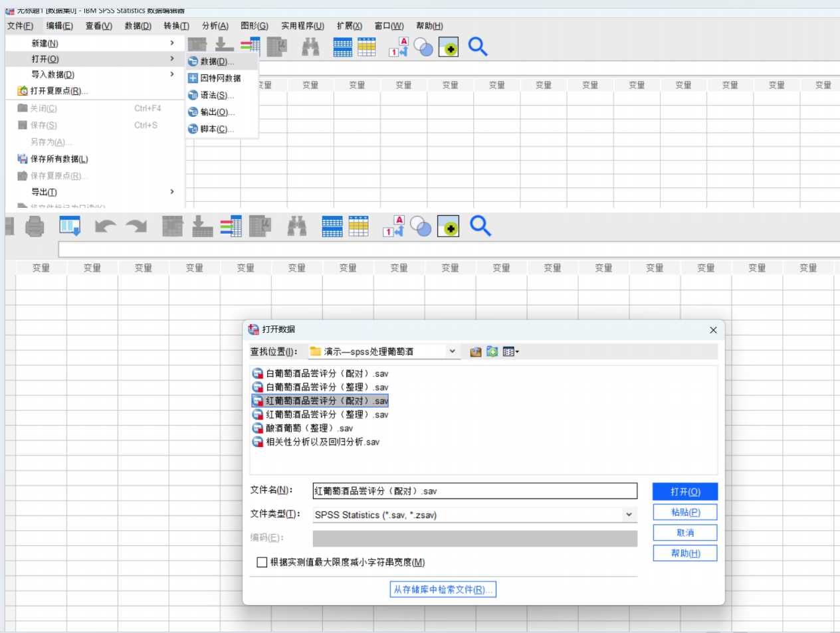Click the blue split-table icon in lower toolbar
Viewport: 840px width, 633px height.
(x=332, y=226)
